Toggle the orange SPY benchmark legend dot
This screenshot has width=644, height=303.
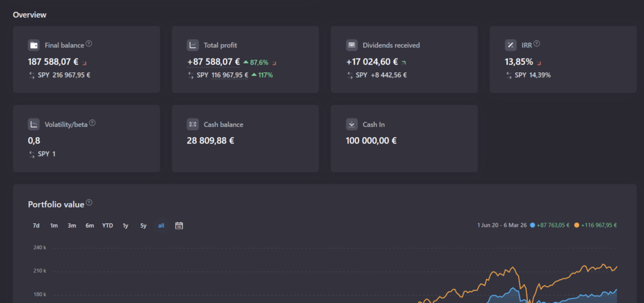pyautogui.click(x=577, y=225)
